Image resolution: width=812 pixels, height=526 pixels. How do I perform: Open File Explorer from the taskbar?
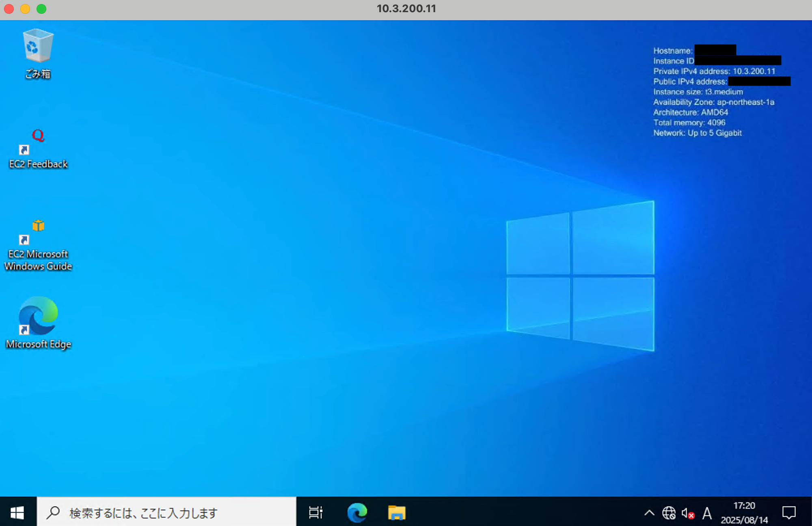pyautogui.click(x=397, y=513)
